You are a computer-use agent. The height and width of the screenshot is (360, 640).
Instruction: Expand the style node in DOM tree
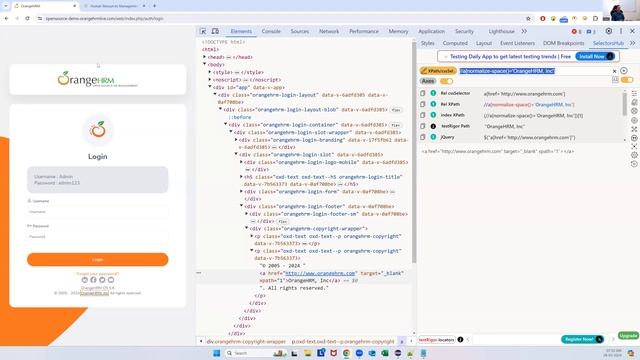point(210,72)
